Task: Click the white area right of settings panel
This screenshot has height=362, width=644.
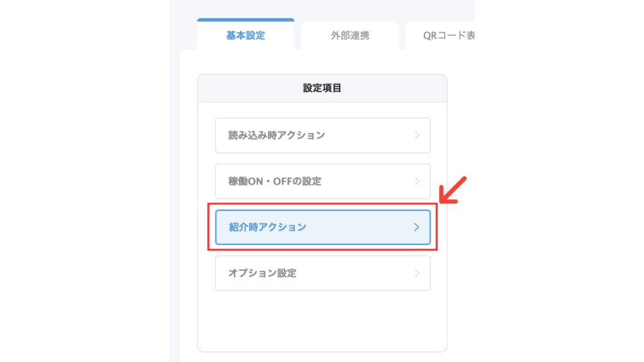Action: click(460, 251)
